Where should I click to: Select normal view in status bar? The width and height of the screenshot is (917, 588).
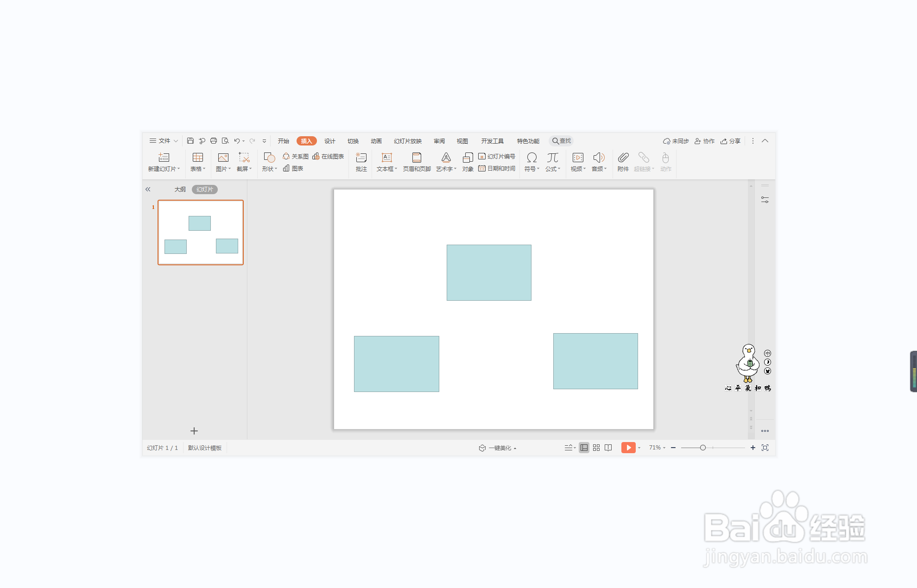584,448
